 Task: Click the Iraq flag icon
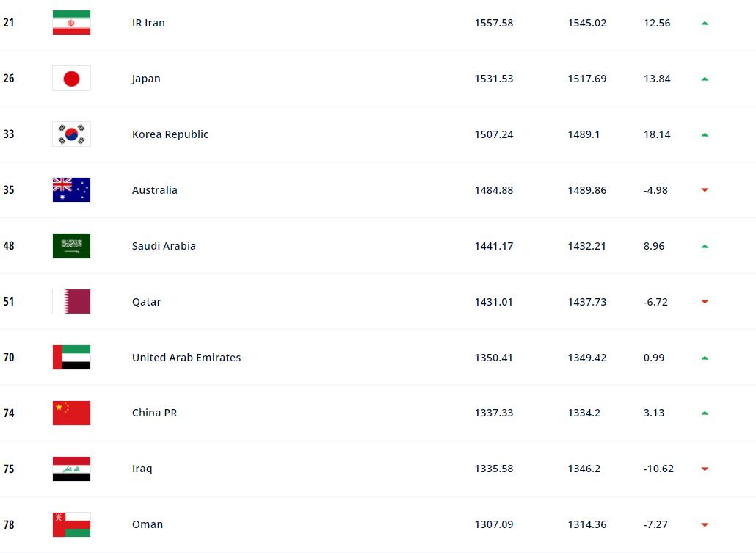pyautogui.click(x=71, y=469)
